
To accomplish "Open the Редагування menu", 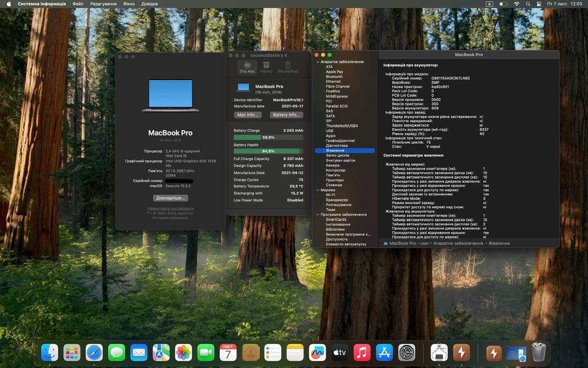I will (x=103, y=4).
